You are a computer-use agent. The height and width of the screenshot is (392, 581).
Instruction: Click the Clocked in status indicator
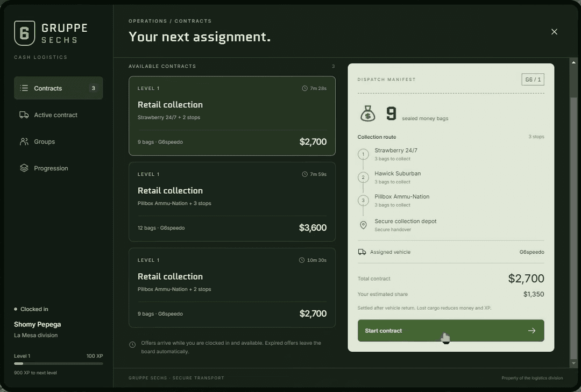pyautogui.click(x=31, y=309)
